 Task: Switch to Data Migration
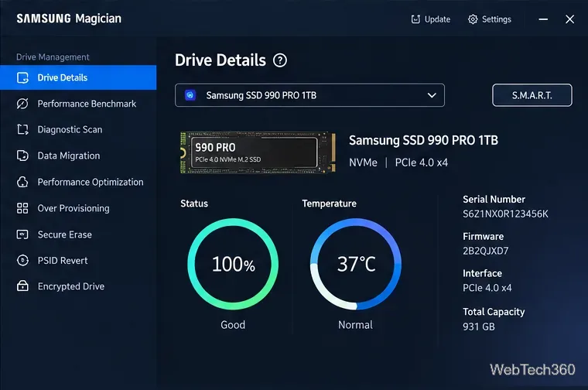[x=78, y=156]
